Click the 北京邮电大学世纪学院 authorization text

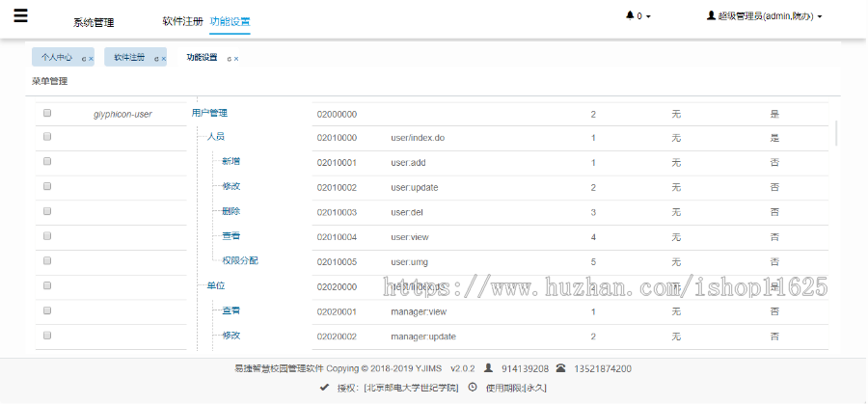[411, 388]
